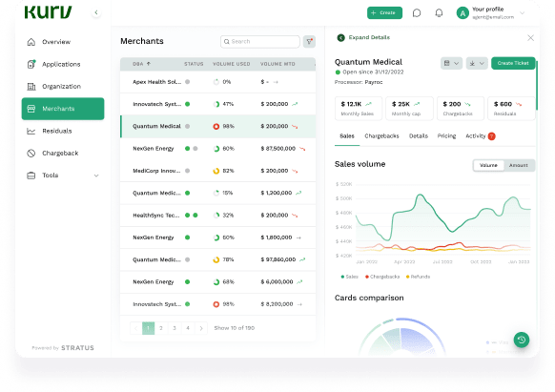The image size is (555, 392).
Task: Go to page 3
Action: tap(175, 328)
